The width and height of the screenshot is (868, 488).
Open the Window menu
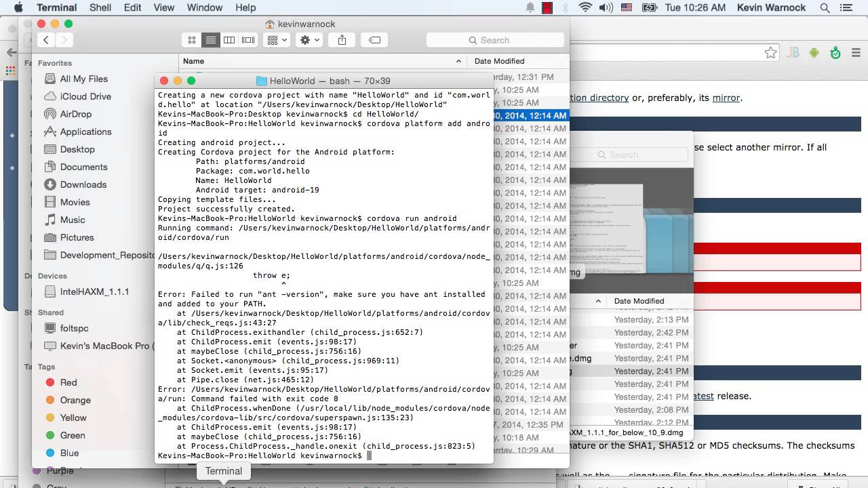(x=204, y=8)
